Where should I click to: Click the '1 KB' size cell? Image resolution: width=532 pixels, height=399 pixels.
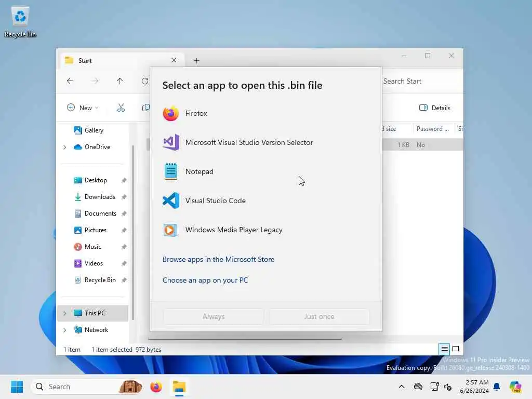click(403, 145)
